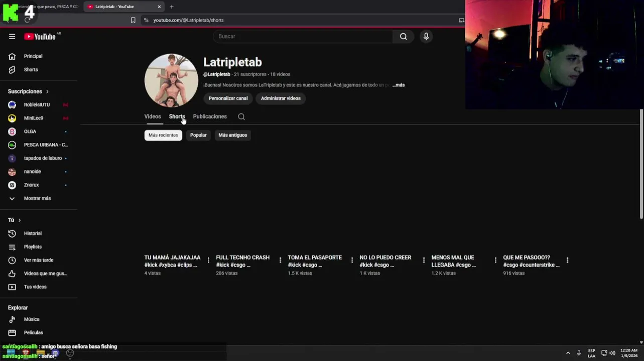Open Tus videos in sidebar
The height and width of the screenshot is (361, 644).
coord(35,287)
